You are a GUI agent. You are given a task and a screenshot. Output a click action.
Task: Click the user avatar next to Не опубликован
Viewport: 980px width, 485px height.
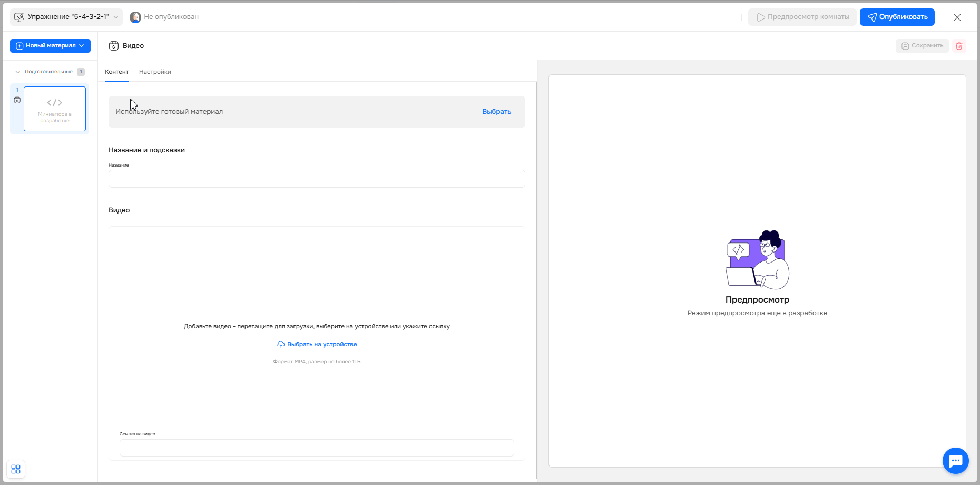135,17
